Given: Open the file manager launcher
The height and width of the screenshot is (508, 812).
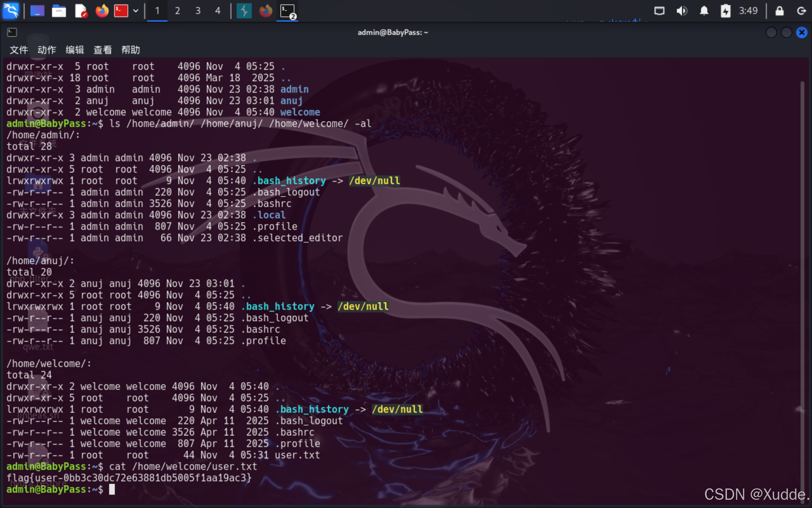Looking at the screenshot, I should pyautogui.click(x=59, y=11).
